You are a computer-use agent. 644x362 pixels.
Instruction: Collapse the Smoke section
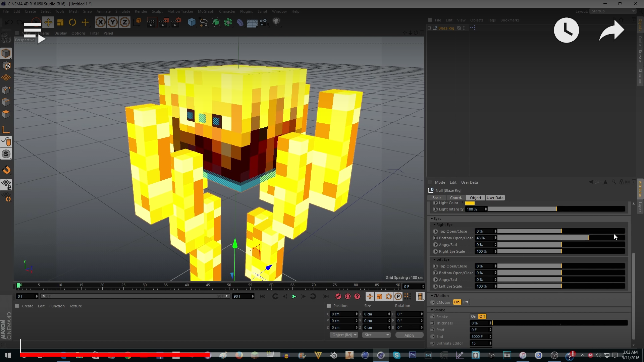pos(432,310)
